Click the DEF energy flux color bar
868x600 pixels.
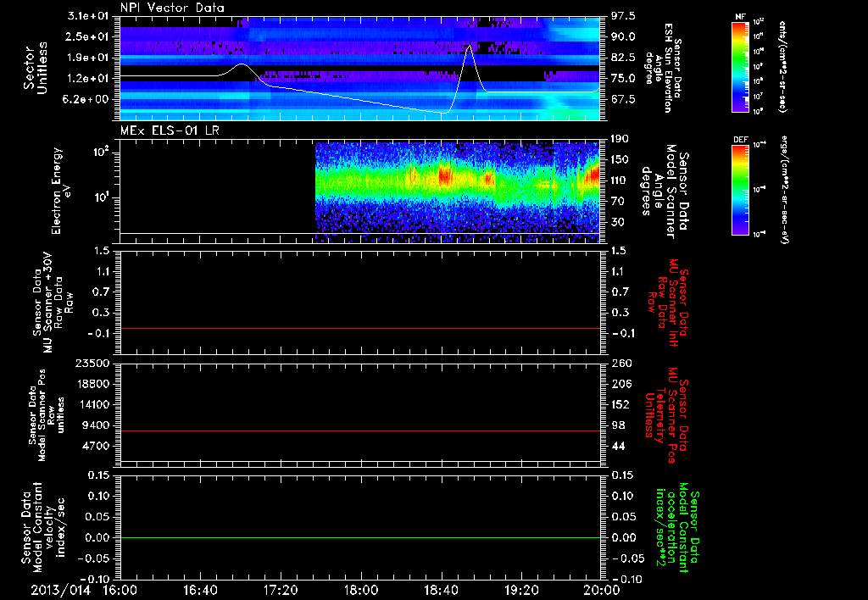coord(740,189)
